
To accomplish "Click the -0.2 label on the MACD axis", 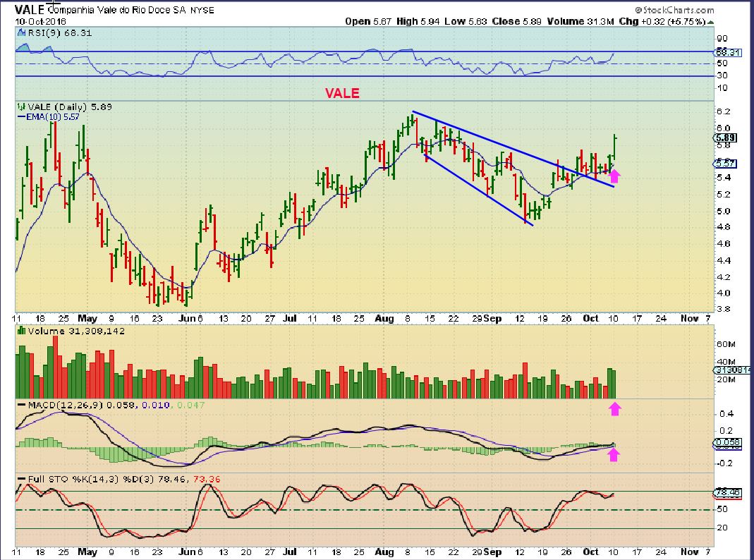I will click(x=726, y=463).
